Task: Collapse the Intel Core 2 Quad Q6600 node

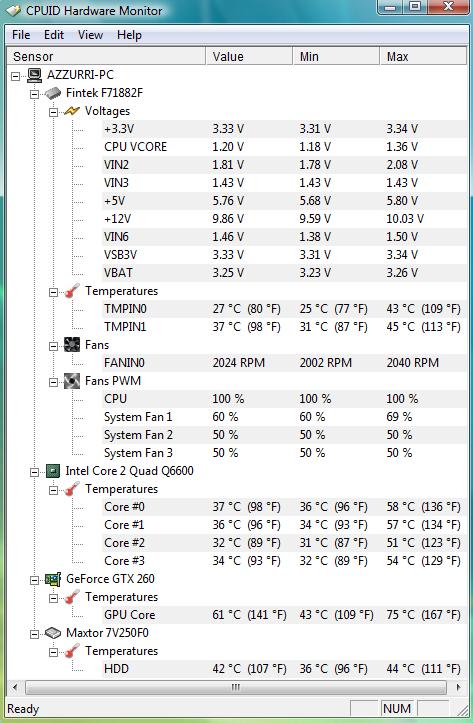Action: [35, 472]
